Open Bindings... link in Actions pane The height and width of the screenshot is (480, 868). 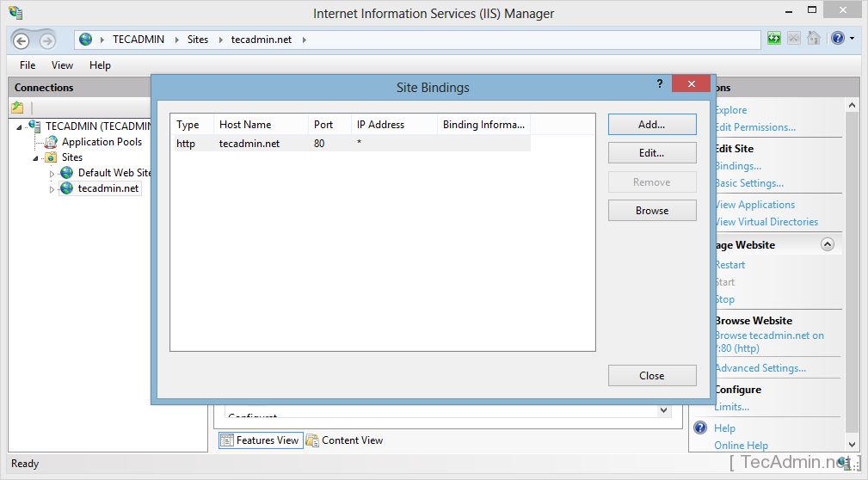point(738,166)
